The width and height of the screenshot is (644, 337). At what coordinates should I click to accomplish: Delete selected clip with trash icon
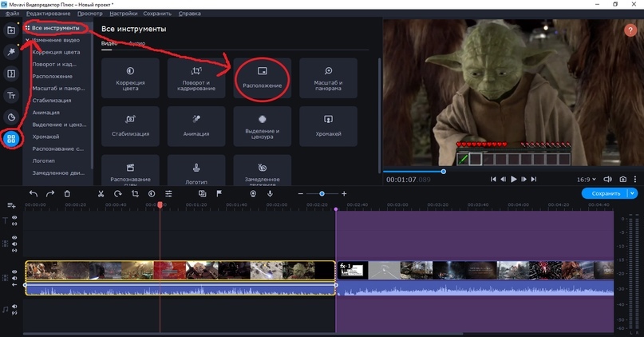pyautogui.click(x=67, y=193)
